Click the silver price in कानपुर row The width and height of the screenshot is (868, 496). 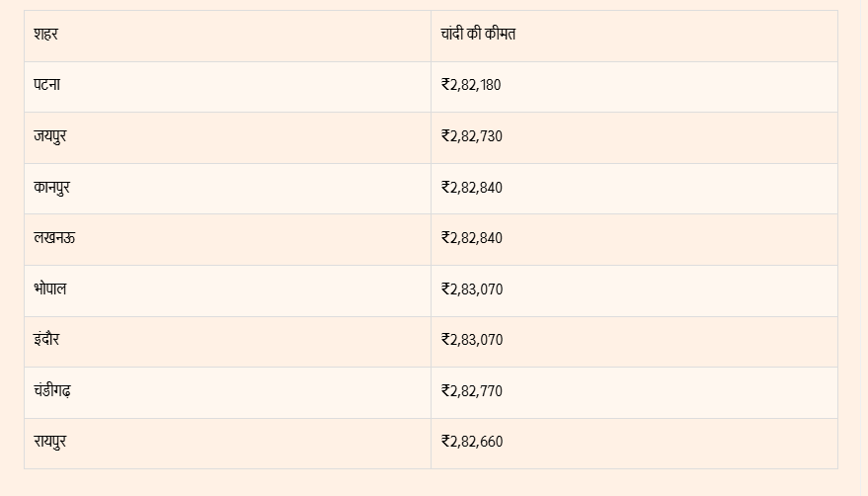(472, 188)
